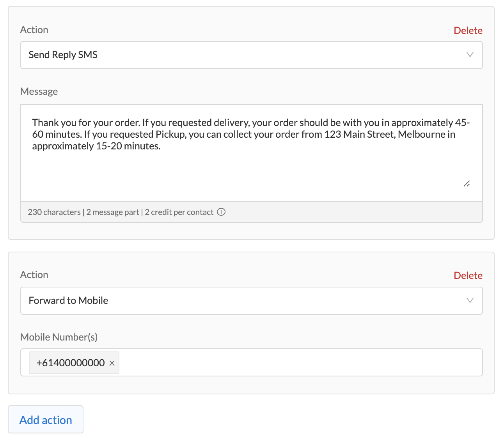Click the circled i after 2 credit per contact
The width and height of the screenshot is (504, 440).
221,212
